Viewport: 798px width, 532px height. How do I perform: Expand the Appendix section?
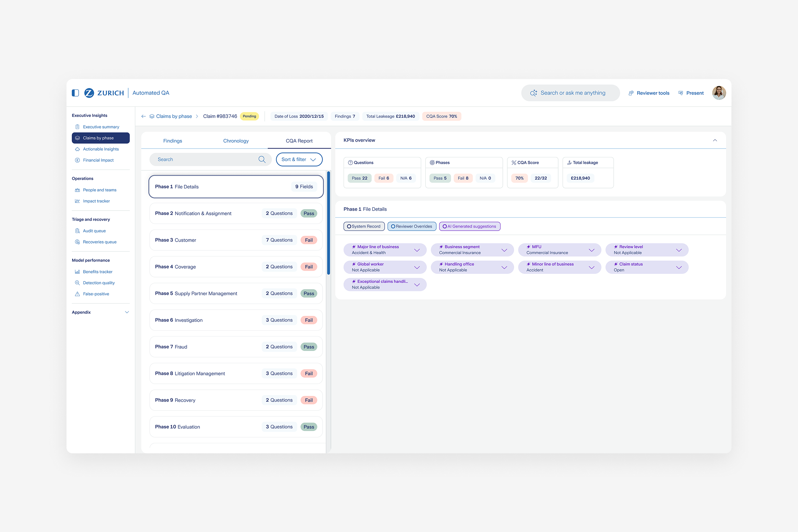101,312
